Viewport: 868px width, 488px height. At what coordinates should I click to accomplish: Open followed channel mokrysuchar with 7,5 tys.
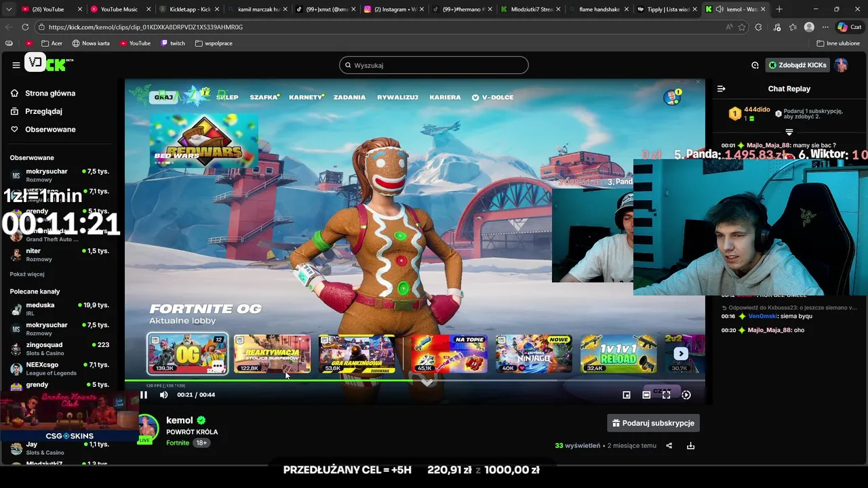pos(61,175)
